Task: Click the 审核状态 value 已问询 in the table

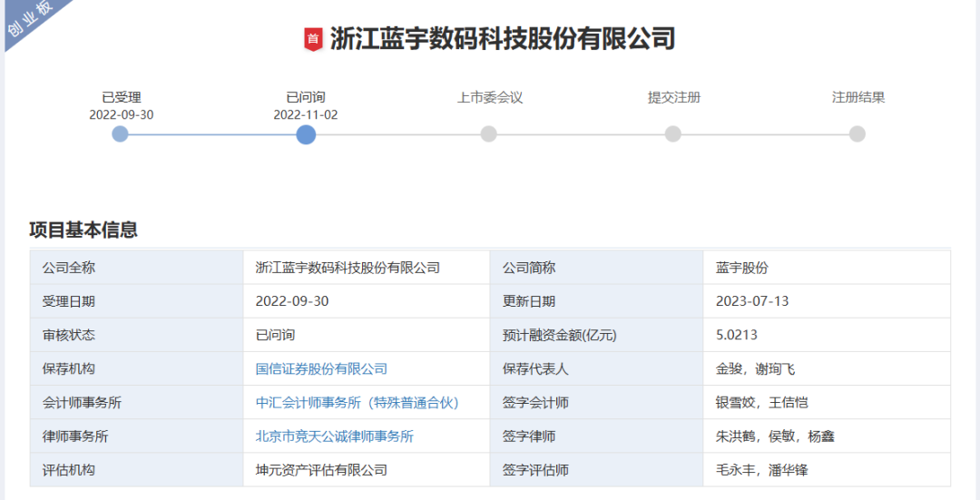Action: (275, 335)
